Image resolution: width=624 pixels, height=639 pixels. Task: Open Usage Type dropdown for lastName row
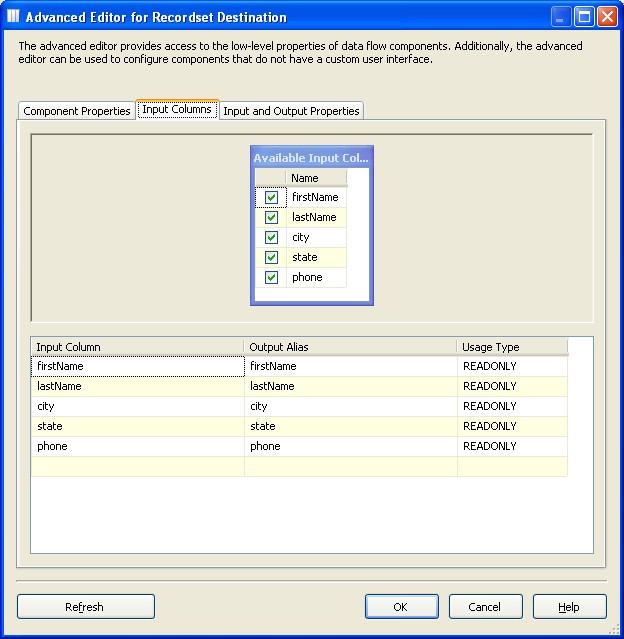512,386
